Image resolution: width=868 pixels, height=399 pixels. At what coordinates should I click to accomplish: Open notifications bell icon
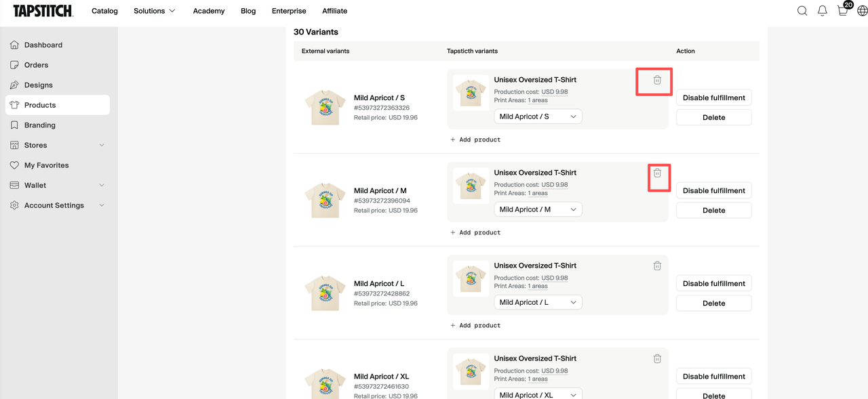[x=822, y=11]
